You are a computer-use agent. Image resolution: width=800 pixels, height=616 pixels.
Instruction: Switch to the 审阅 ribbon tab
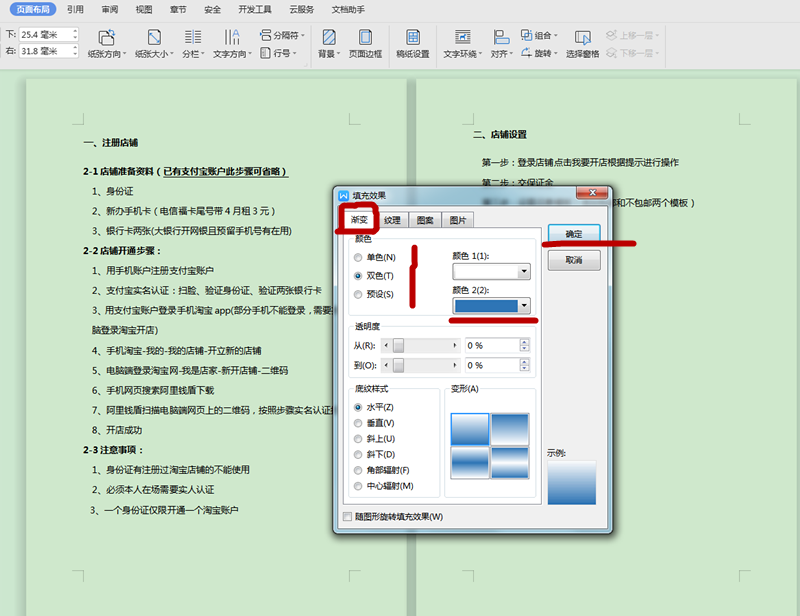(x=109, y=9)
